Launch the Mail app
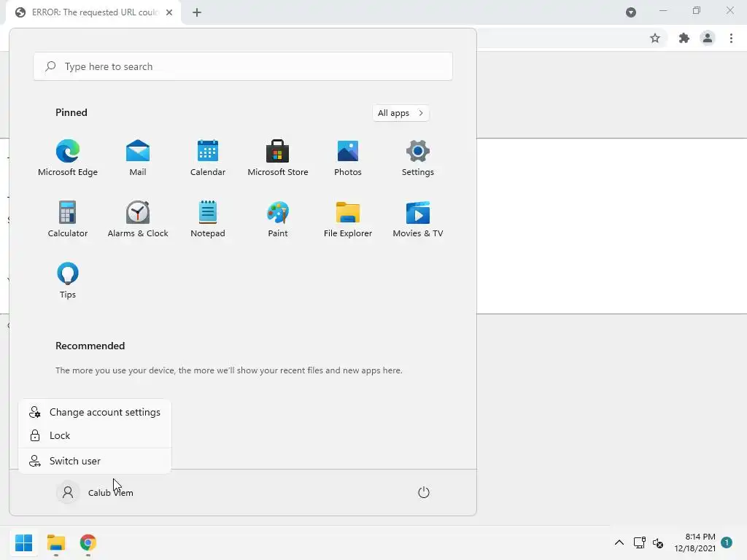This screenshot has width=747, height=560. click(138, 158)
